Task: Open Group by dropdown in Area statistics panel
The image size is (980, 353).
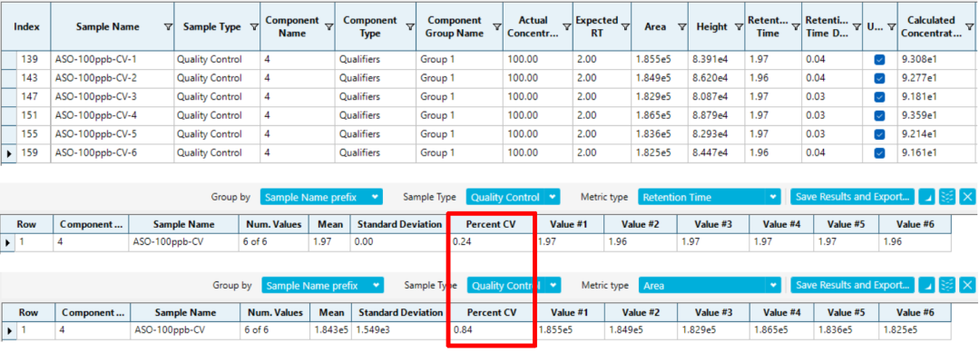Action: click(322, 285)
